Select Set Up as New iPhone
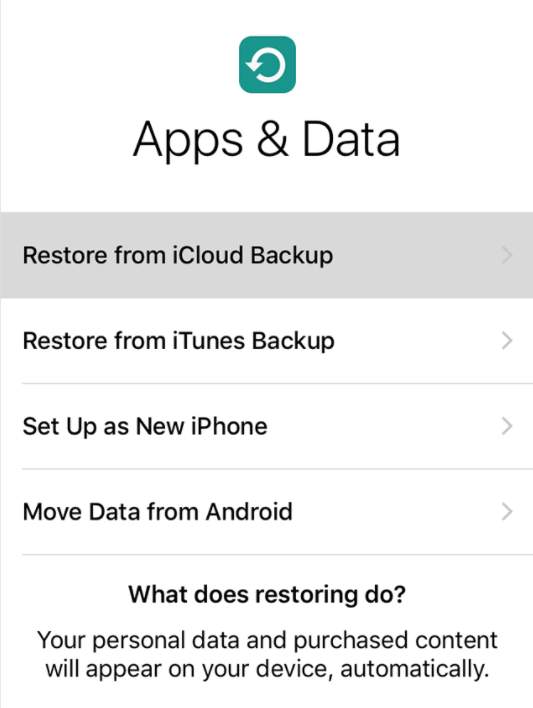The height and width of the screenshot is (708, 533). (x=266, y=426)
